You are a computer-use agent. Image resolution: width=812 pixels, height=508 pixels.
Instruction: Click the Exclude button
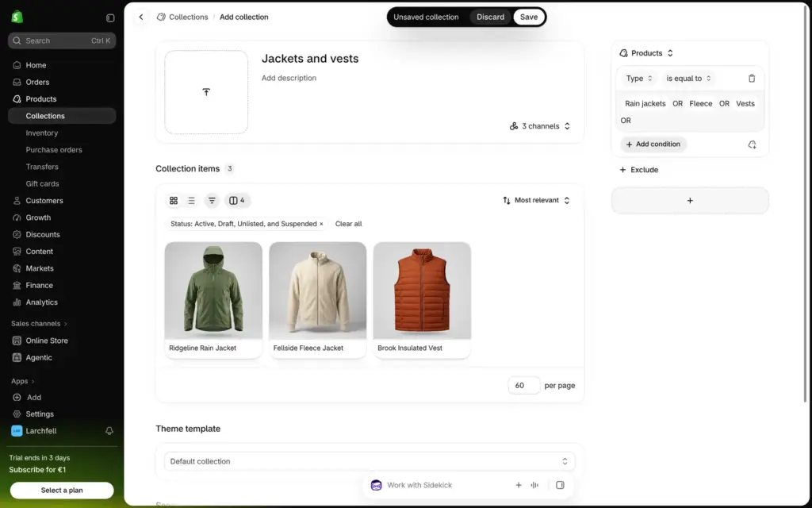click(638, 170)
